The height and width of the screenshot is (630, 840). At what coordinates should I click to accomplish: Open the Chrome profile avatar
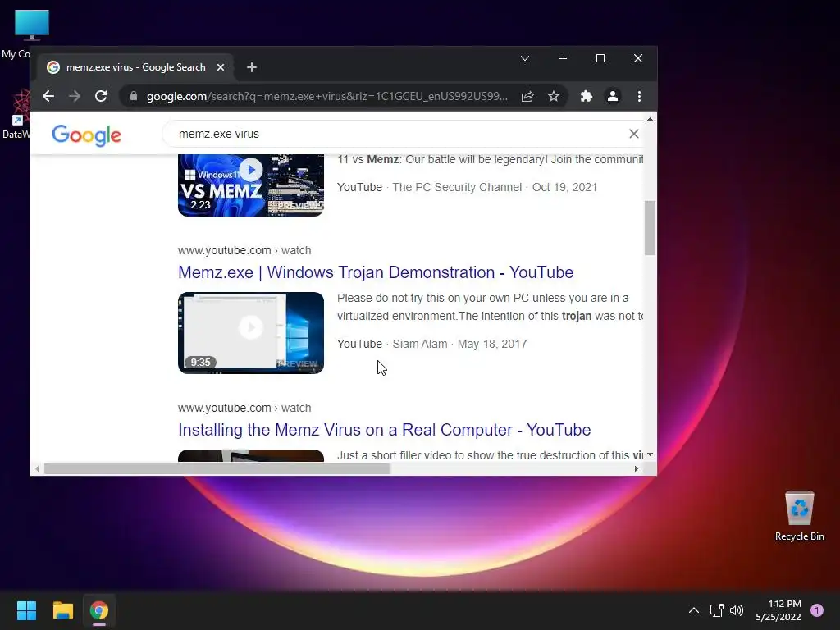(612, 97)
